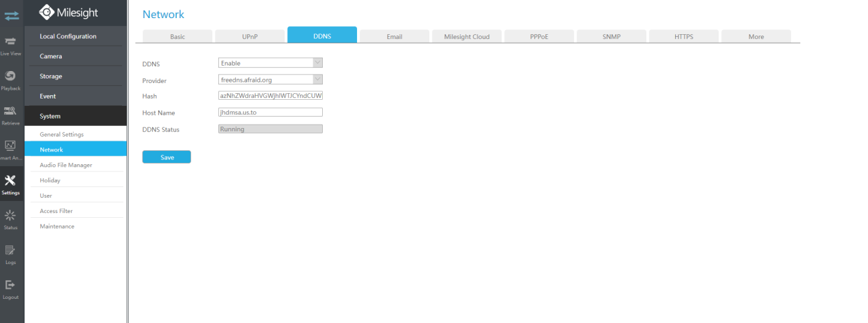Click the Save button
Screen dimensions: 868x323
(x=167, y=157)
